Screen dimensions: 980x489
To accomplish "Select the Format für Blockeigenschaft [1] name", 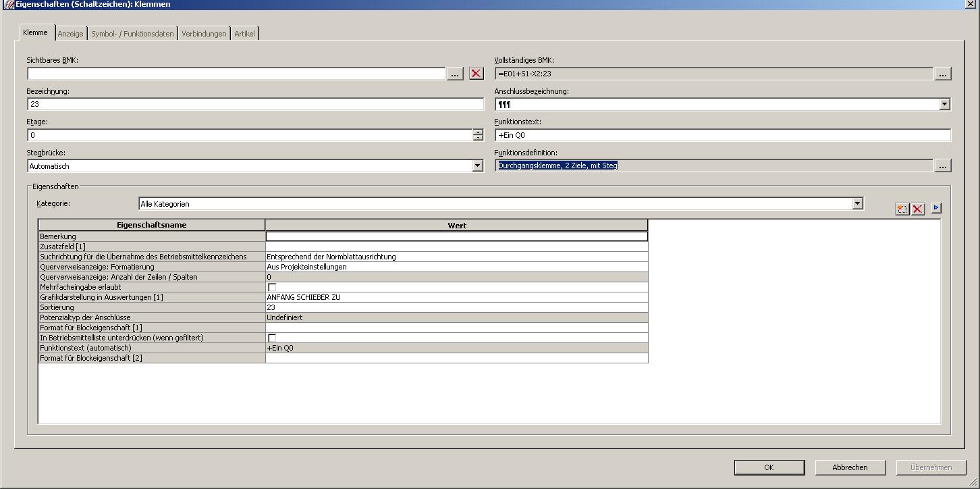I will click(x=152, y=328).
